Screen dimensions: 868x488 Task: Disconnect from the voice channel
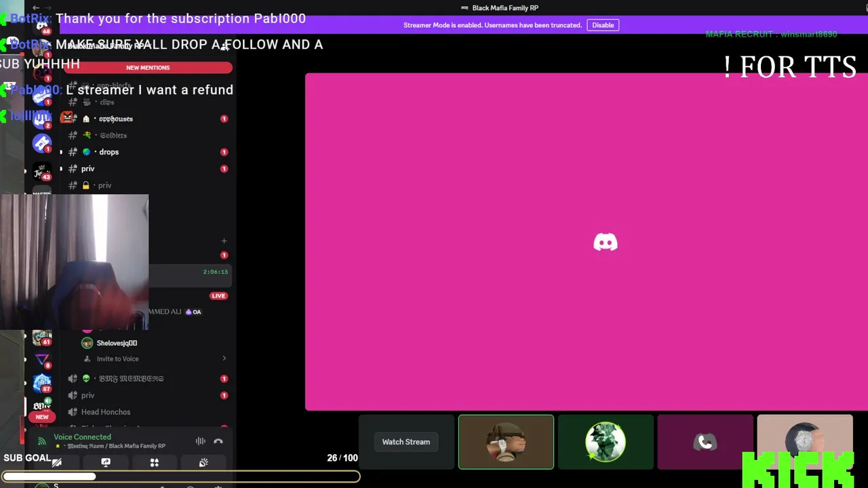click(x=218, y=441)
